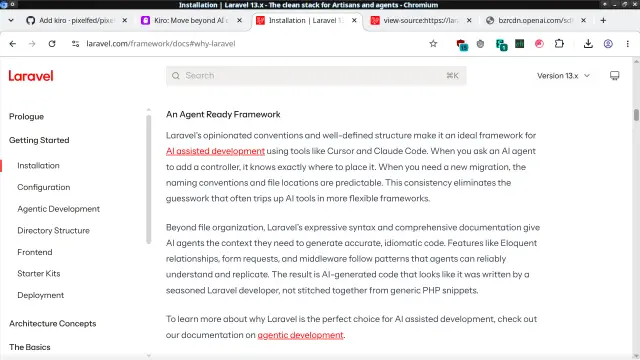Expand the Prologue section

pyautogui.click(x=27, y=117)
